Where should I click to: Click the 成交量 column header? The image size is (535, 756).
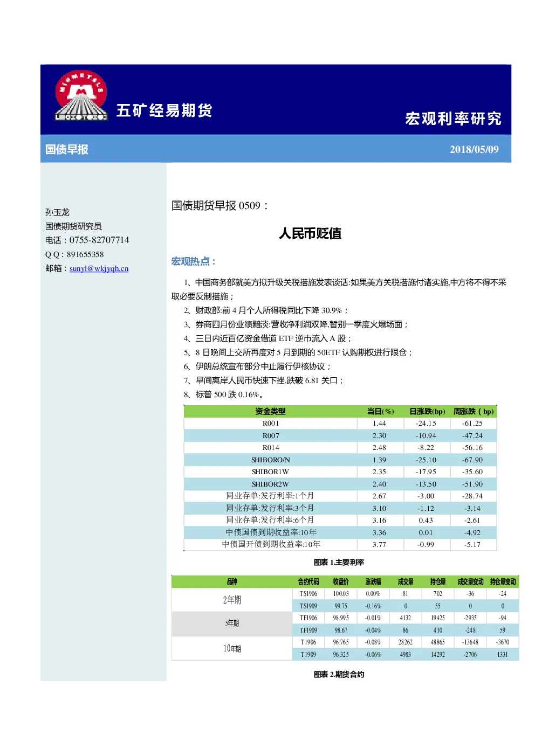[406, 581]
